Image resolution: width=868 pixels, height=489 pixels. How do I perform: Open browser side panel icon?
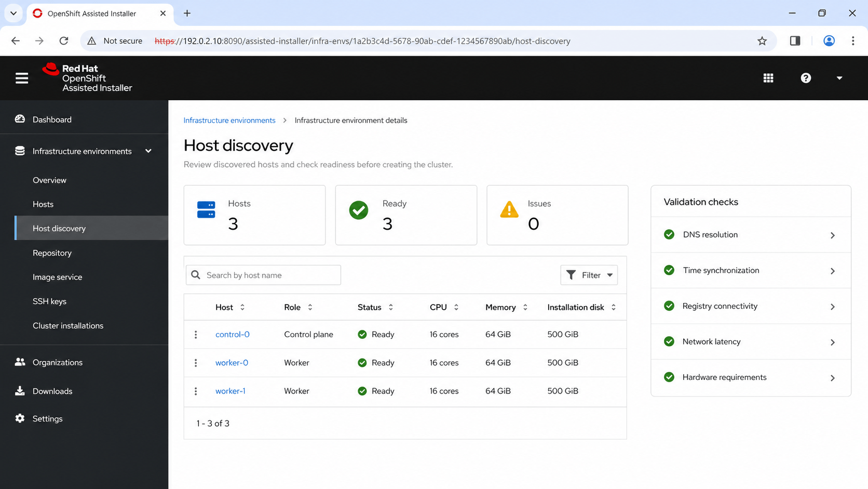[795, 41]
